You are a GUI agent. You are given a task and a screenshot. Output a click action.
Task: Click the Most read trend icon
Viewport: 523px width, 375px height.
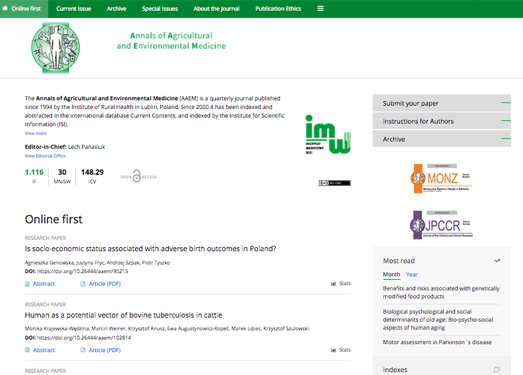click(x=497, y=261)
